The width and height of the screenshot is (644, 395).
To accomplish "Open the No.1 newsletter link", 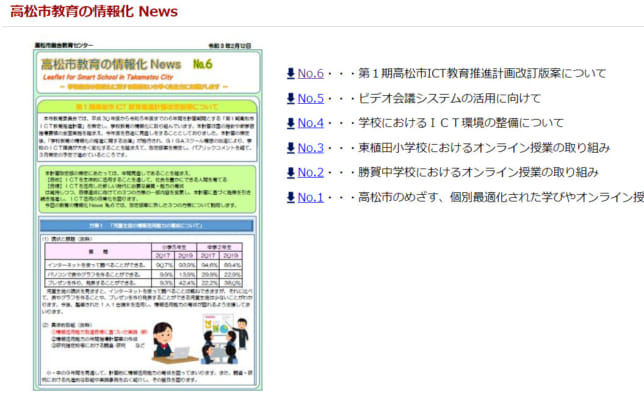I will (310, 197).
